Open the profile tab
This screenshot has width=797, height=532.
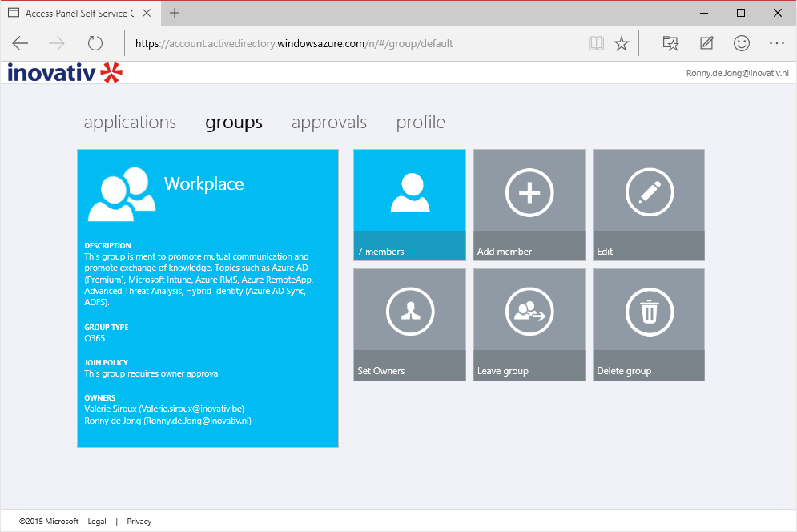pos(421,123)
